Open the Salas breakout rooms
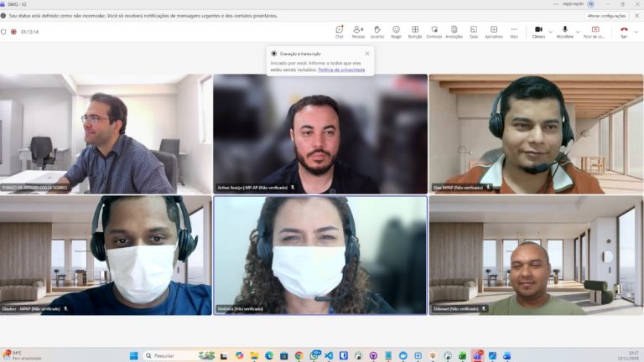 [x=474, y=31]
